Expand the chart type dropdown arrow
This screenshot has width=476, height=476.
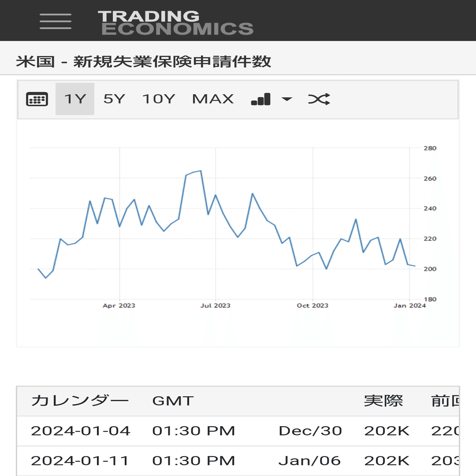pos(287,99)
